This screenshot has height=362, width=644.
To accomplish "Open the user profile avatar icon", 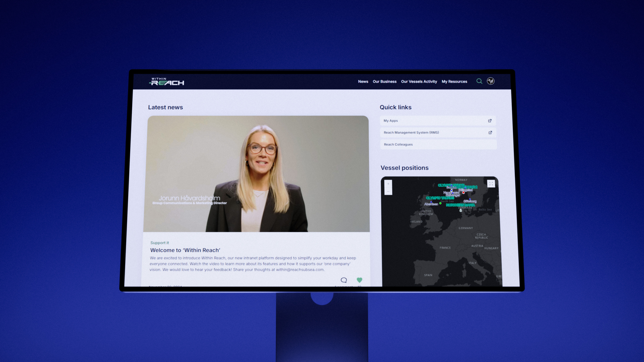I will click(491, 81).
